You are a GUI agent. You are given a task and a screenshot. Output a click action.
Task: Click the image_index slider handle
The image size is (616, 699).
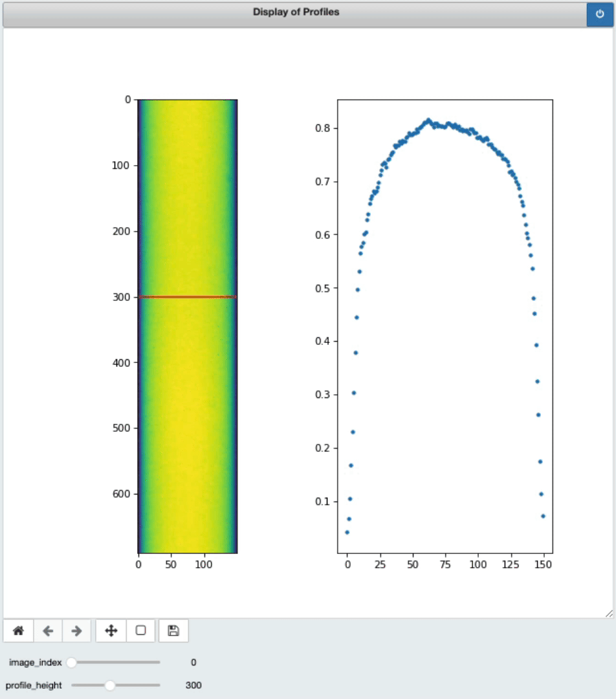tap(72, 662)
